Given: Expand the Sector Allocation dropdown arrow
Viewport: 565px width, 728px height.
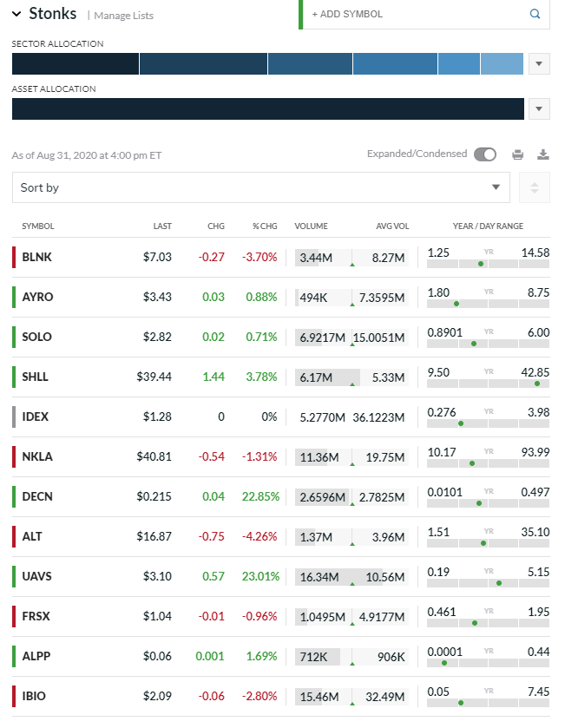Looking at the screenshot, I should coord(539,63).
